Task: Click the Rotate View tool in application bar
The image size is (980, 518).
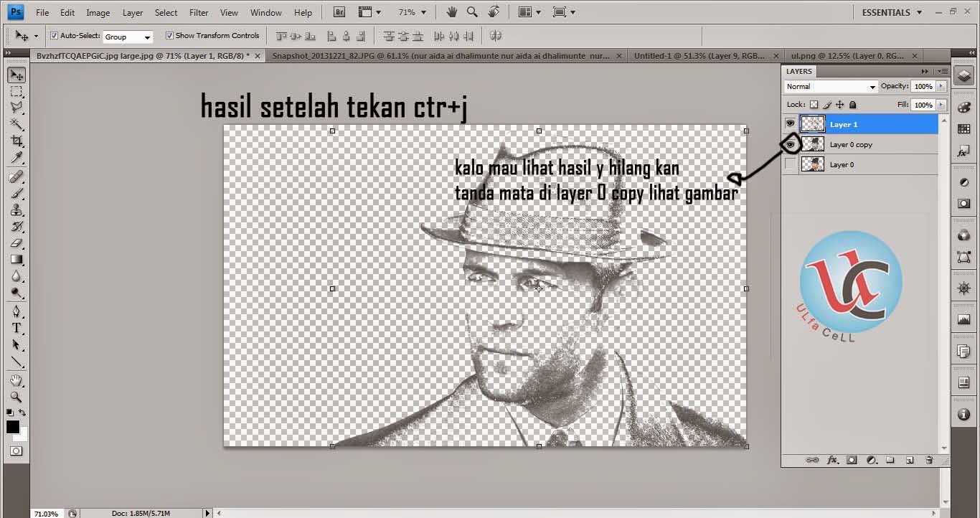Action: [x=494, y=12]
